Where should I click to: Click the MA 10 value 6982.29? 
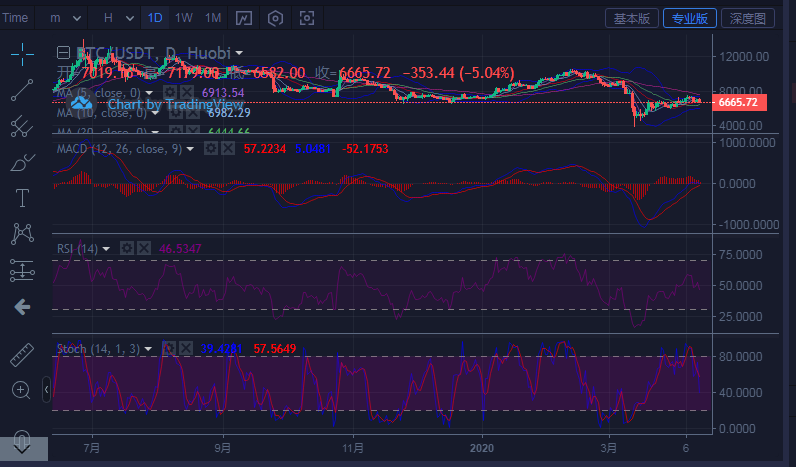tap(229, 113)
